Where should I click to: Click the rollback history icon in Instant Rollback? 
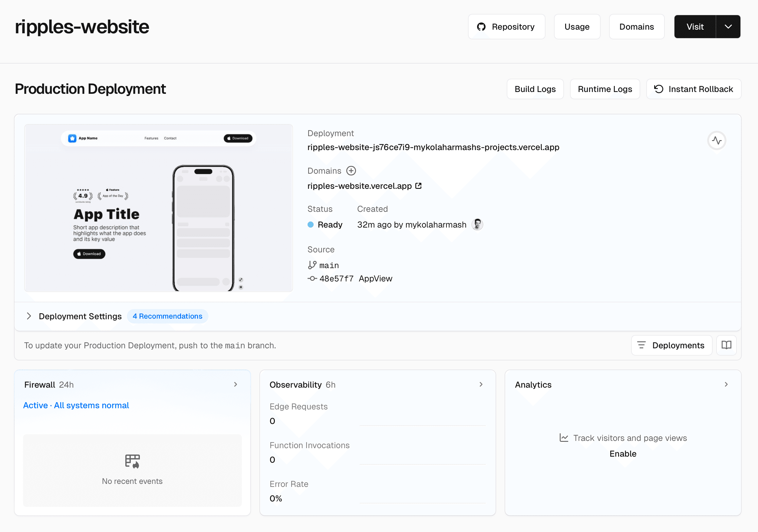tap(658, 89)
